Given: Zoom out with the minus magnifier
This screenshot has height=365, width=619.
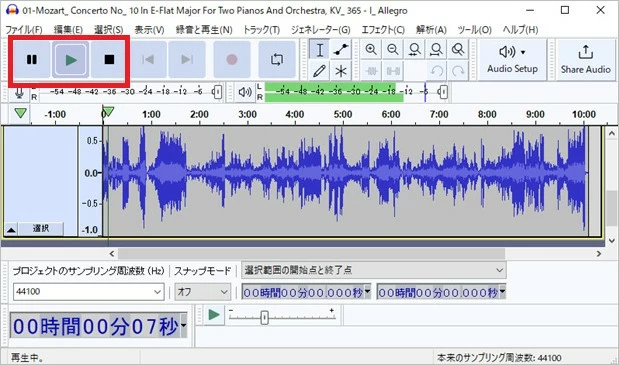Looking at the screenshot, I should coord(392,49).
